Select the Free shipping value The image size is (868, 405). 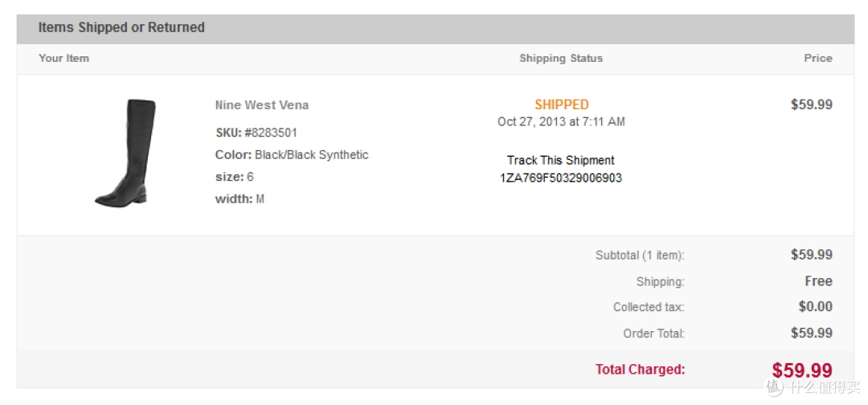pos(819,281)
